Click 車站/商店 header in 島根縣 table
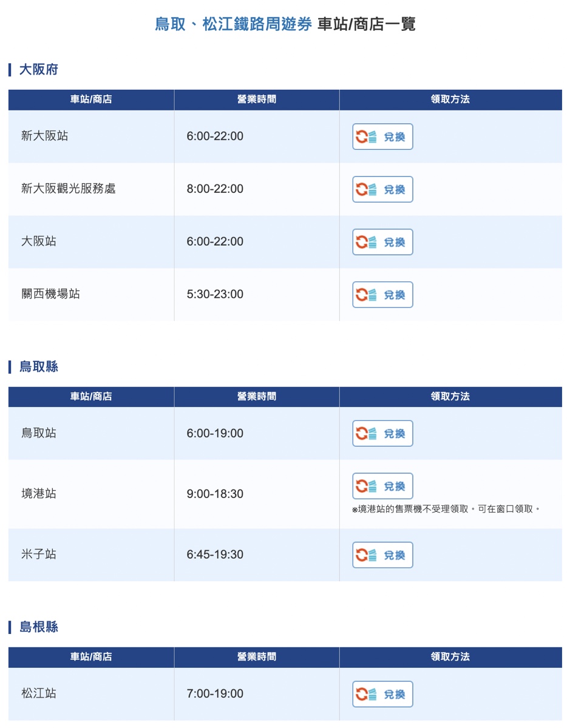 click(91, 657)
